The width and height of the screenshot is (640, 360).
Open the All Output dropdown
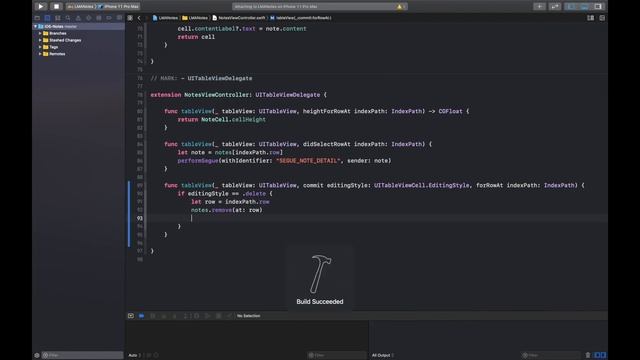[383, 356]
